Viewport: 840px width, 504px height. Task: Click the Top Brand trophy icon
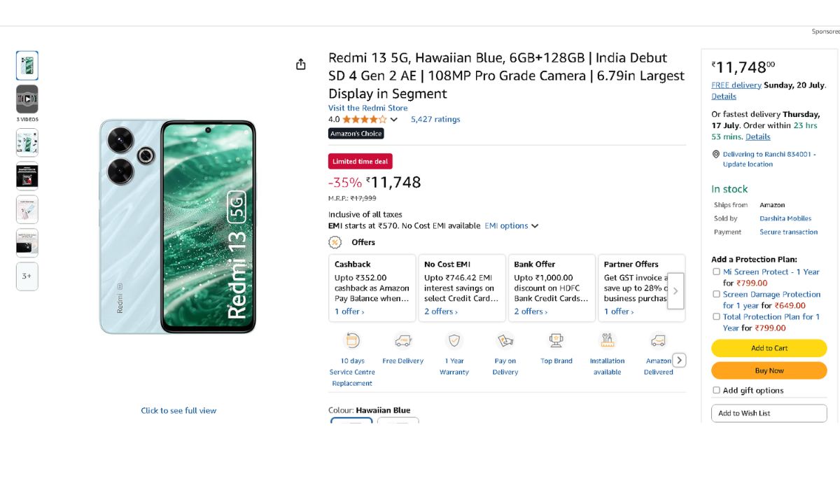coord(556,341)
